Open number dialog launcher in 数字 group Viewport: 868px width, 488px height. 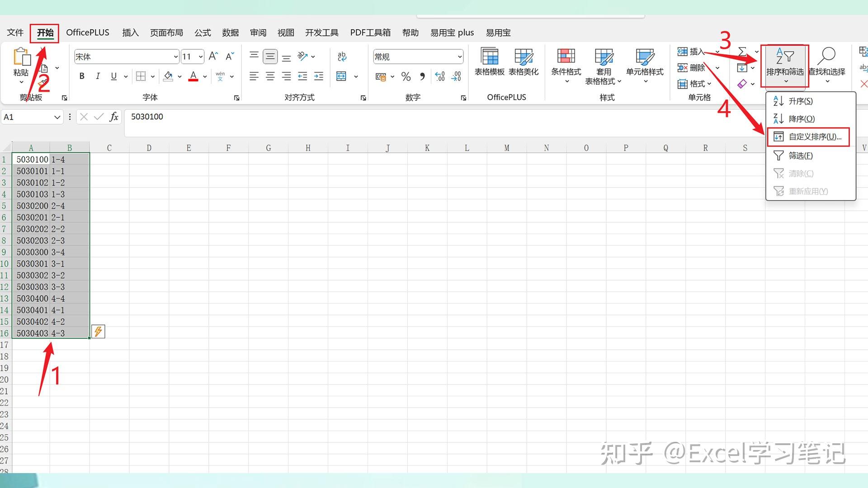coord(463,98)
